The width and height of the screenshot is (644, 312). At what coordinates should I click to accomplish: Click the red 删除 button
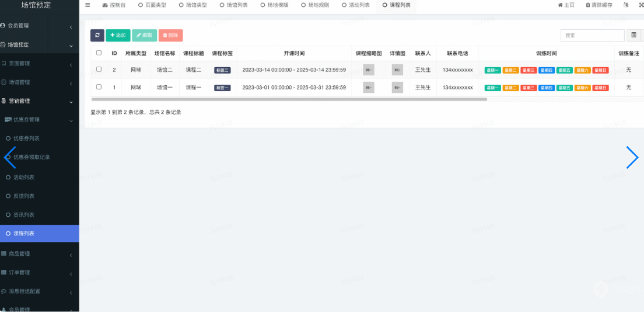point(170,35)
